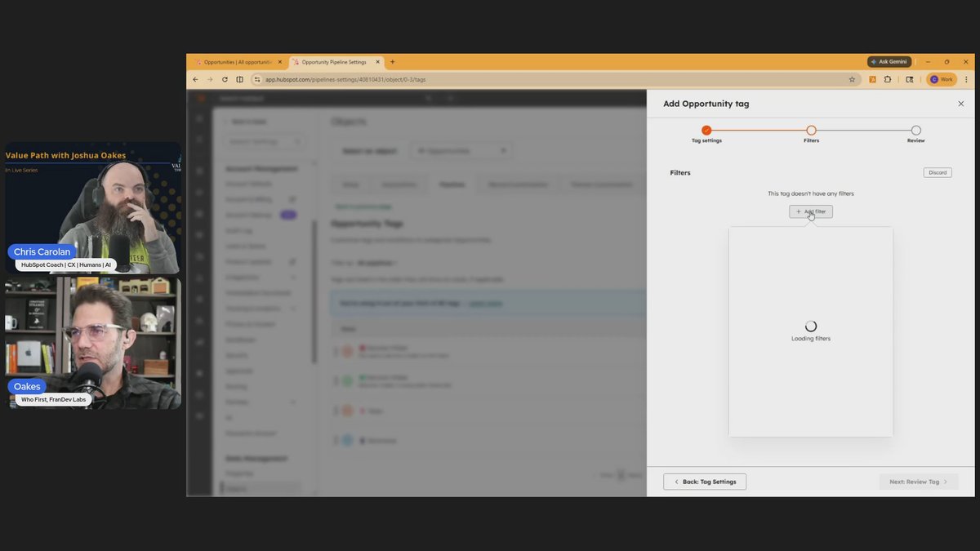Jump to the Tag settings step

tap(706, 130)
